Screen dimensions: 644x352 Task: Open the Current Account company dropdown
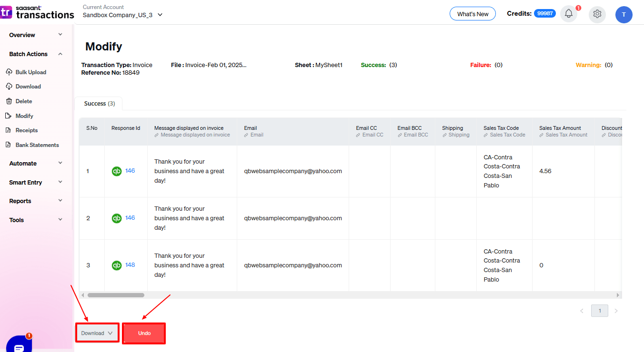click(122, 15)
